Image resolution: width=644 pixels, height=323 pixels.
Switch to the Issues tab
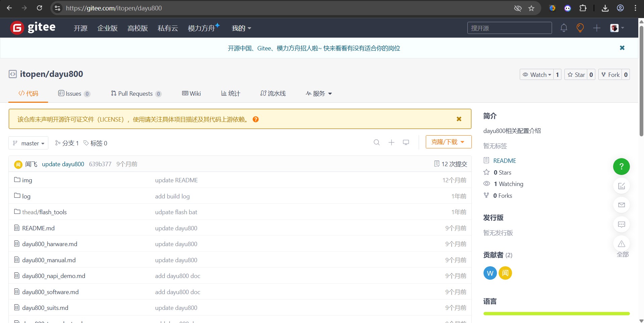pos(74,94)
